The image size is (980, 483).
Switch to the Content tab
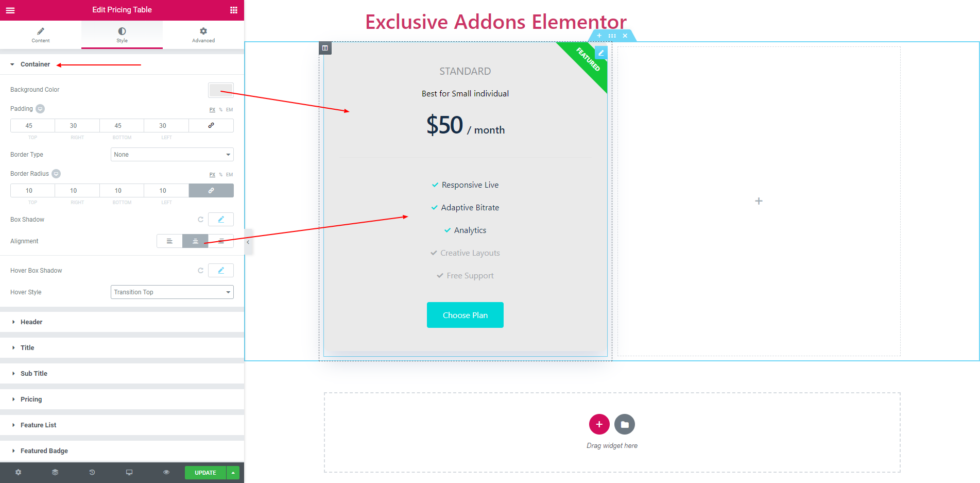[x=41, y=35]
